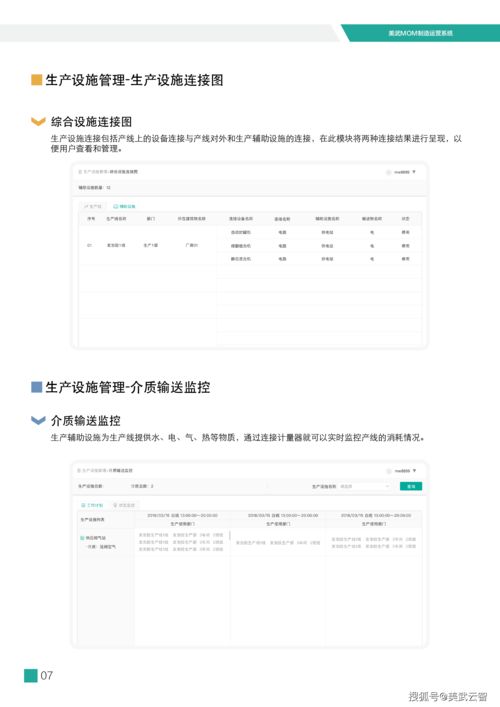Click the 生产设施列表 header cell
500x707 pixels.
(92, 519)
